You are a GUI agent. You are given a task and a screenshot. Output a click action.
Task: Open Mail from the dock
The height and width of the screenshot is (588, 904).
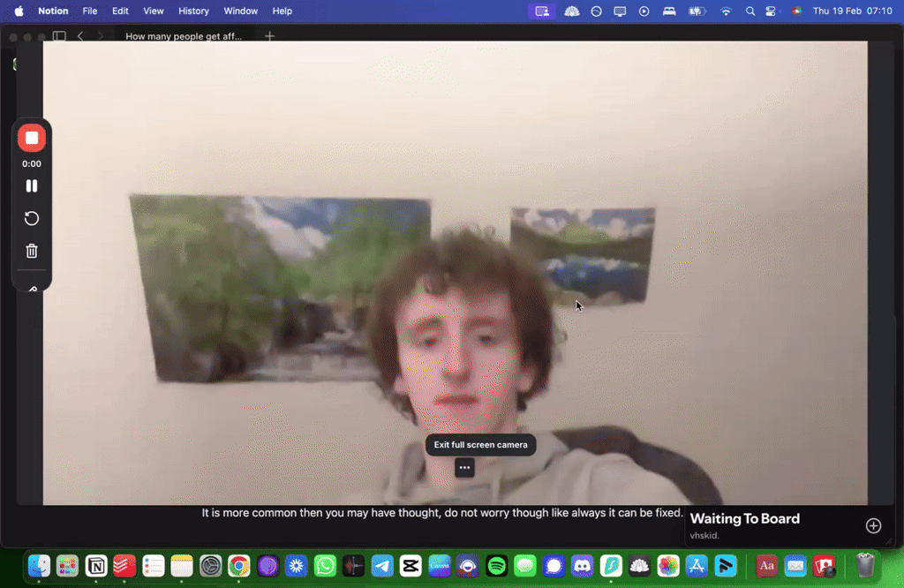click(x=795, y=566)
